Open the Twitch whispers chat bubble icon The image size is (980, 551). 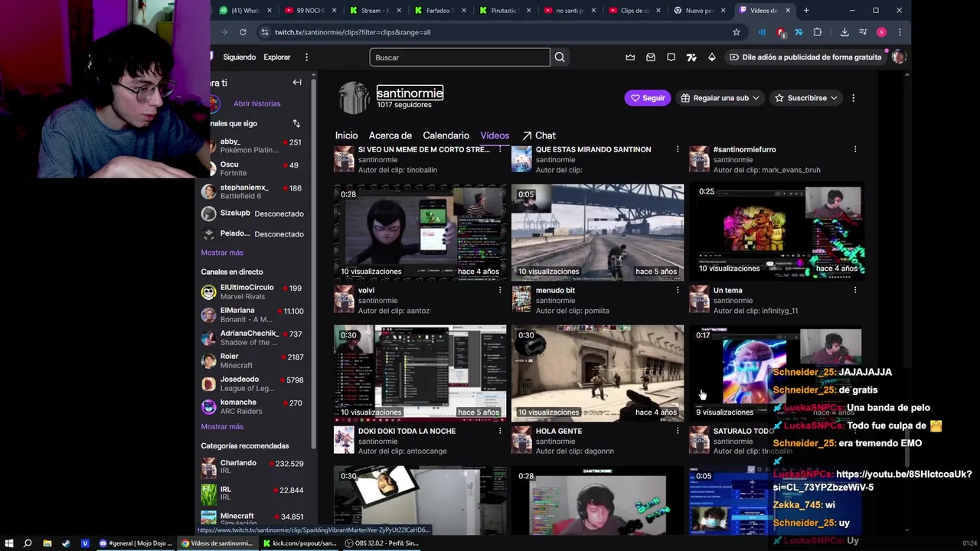coord(671,57)
